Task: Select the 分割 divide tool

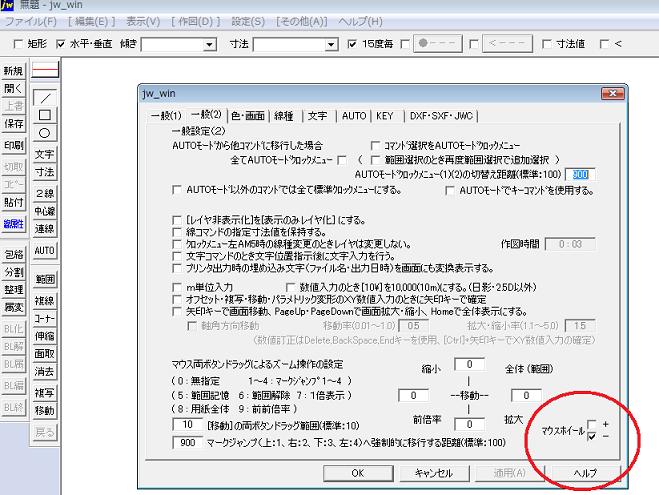Action: [x=13, y=272]
